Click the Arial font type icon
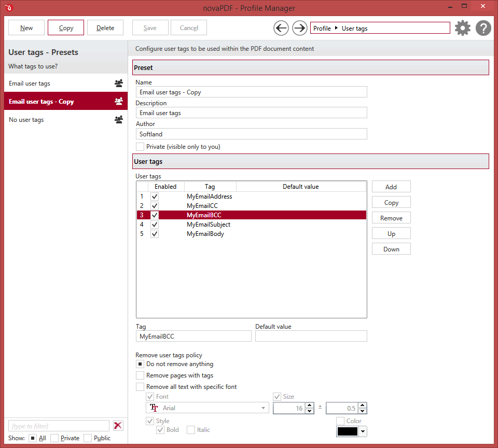The width and height of the screenshot is (498, 448). (154, 408)
